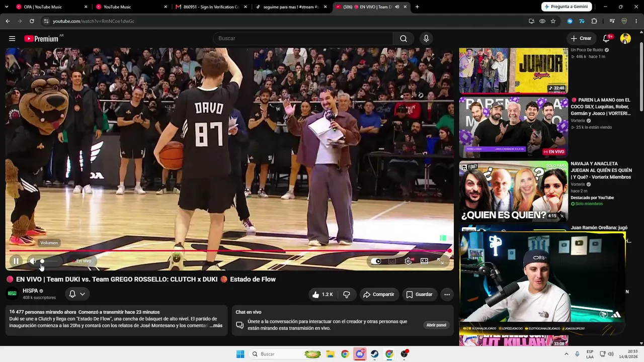Open "NAVAJA Y ANACLETA JUEGAN" video title
The image size is (644, 362).
[601, 170]
